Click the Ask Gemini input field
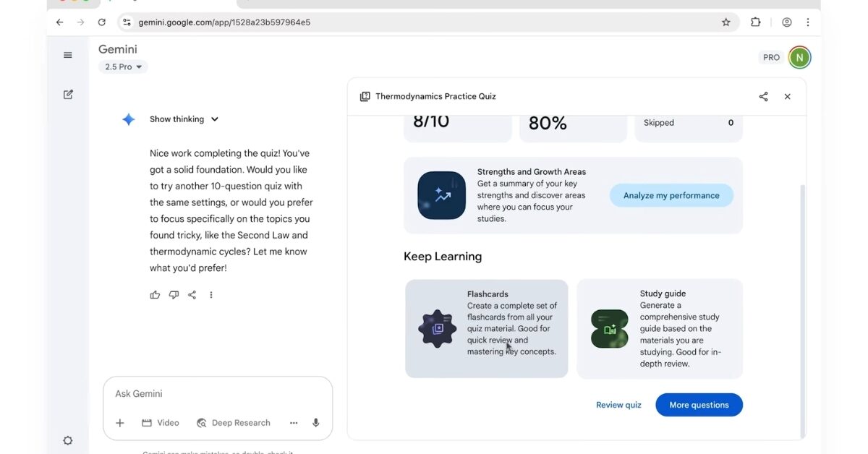Image resolution: width=868 pixels, height=454 pixels. click(217, 394)
